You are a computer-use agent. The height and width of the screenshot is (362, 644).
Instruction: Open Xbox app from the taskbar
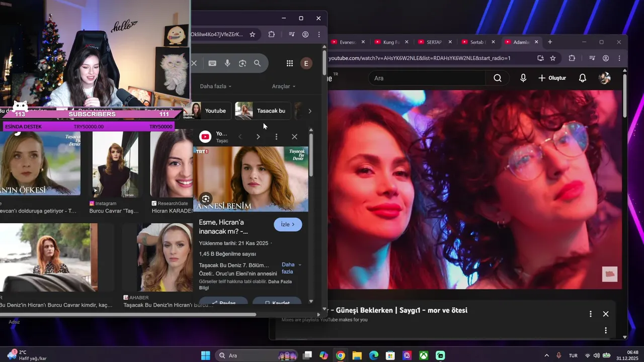424,355
